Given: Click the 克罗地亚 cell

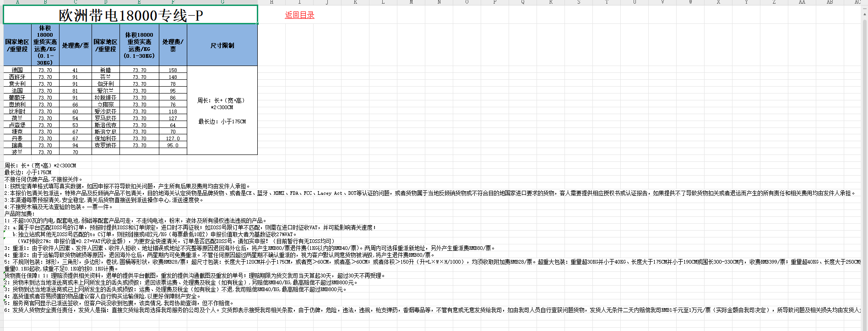Looking at the screenshot, I should pos(106,145).
